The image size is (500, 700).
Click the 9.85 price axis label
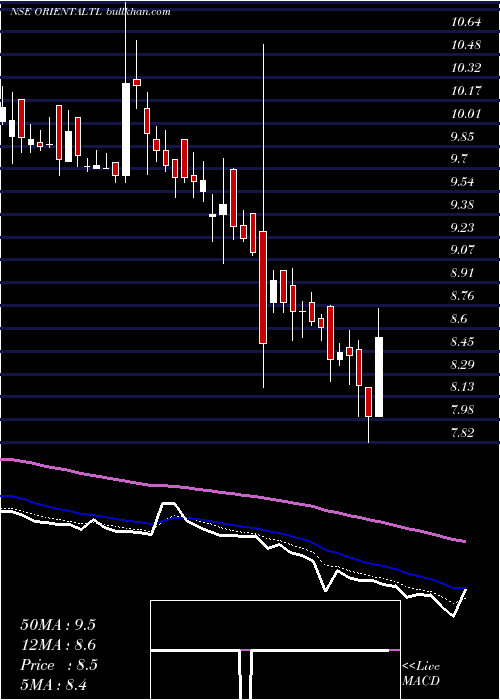pos(462,137)
